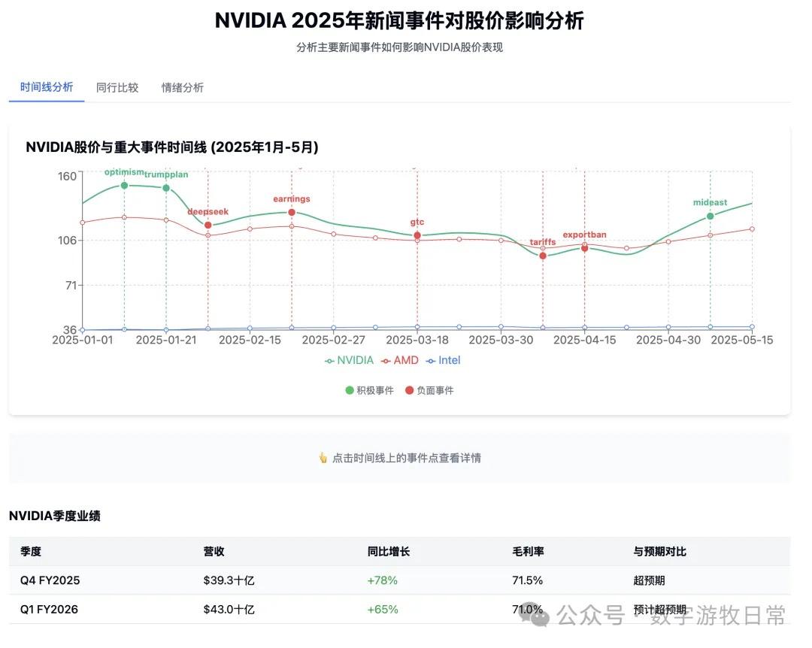
Task: Select the trumpplan event dot
Action: click(x=166, y=188)
